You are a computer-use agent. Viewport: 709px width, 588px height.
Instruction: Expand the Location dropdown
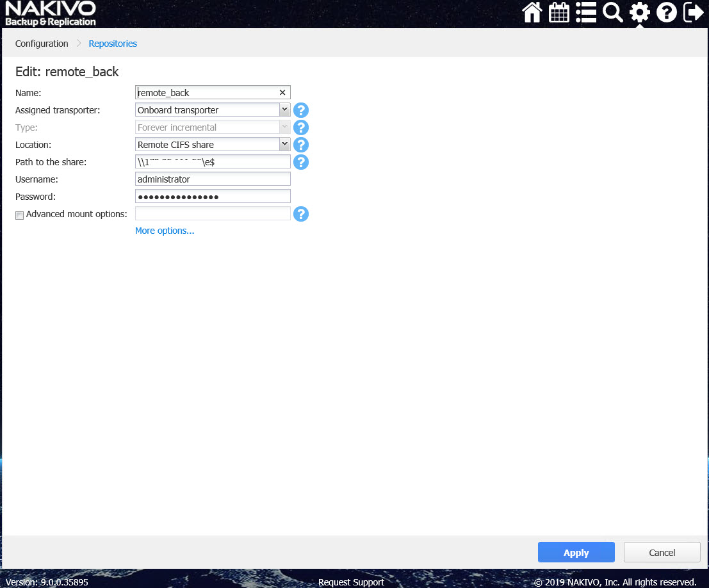(x=284, y=145)
